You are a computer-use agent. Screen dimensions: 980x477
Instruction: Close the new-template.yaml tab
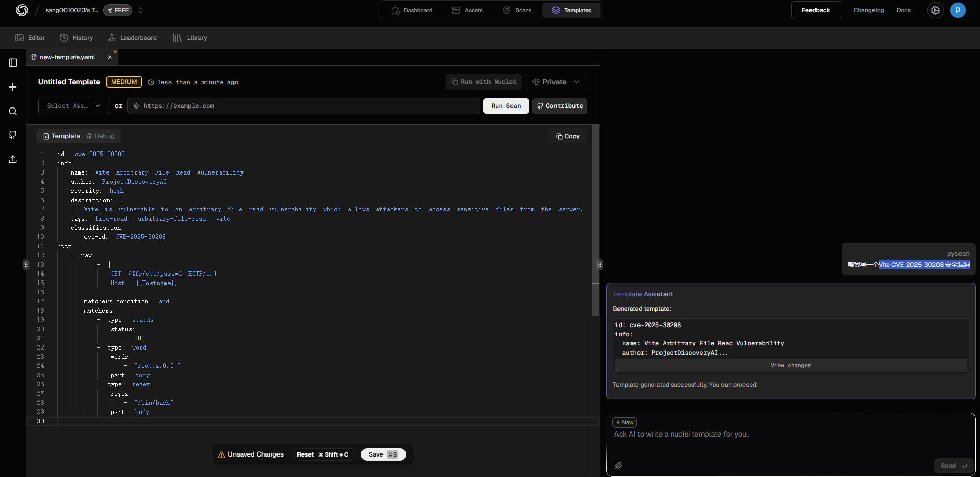coord(110,57)
